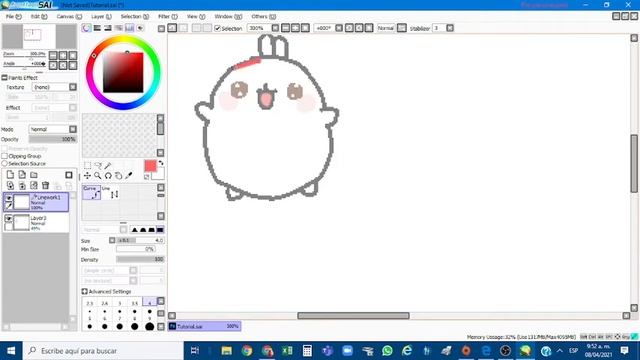
Task: Create a new normal layer
Action: pyautogui.click(x=10, y=175)
